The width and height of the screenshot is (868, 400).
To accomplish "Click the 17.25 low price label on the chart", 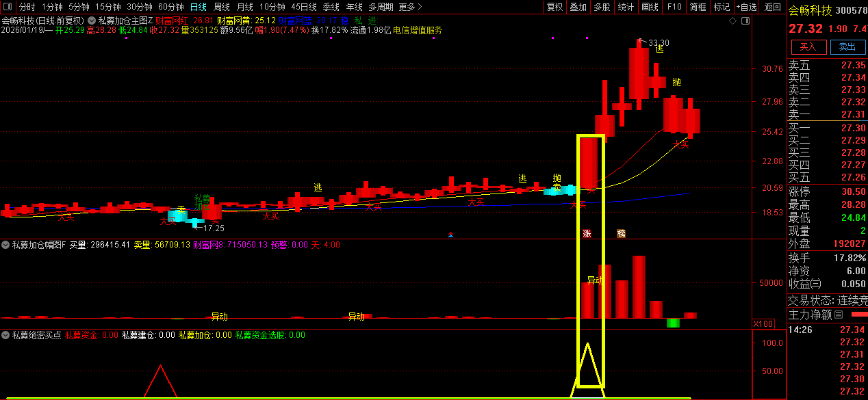I will pos(213,228).
